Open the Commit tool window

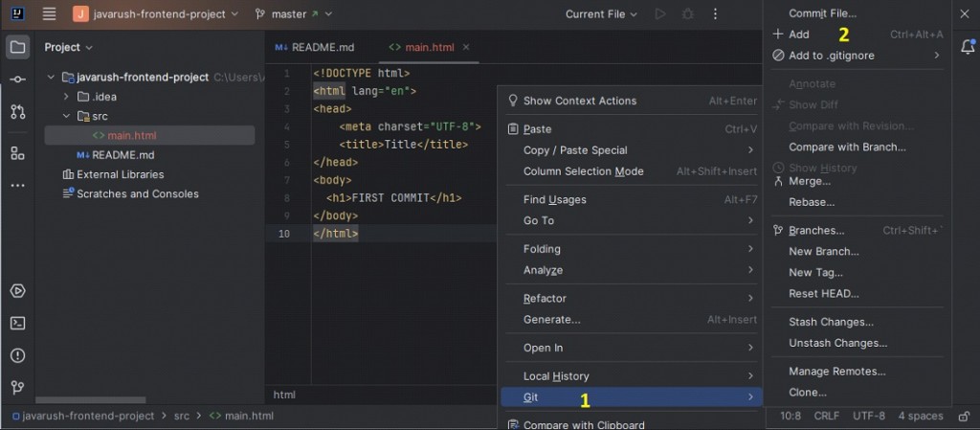coord(17,79)
